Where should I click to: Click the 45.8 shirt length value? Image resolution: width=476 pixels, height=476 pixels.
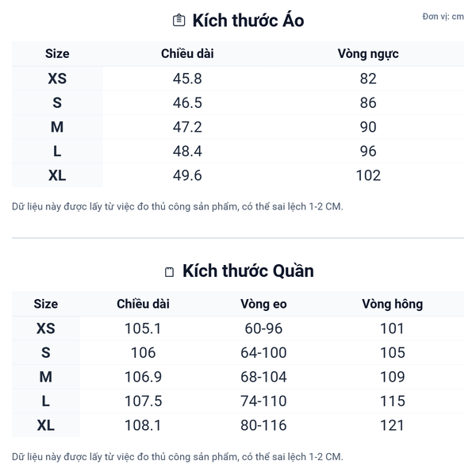187,79
